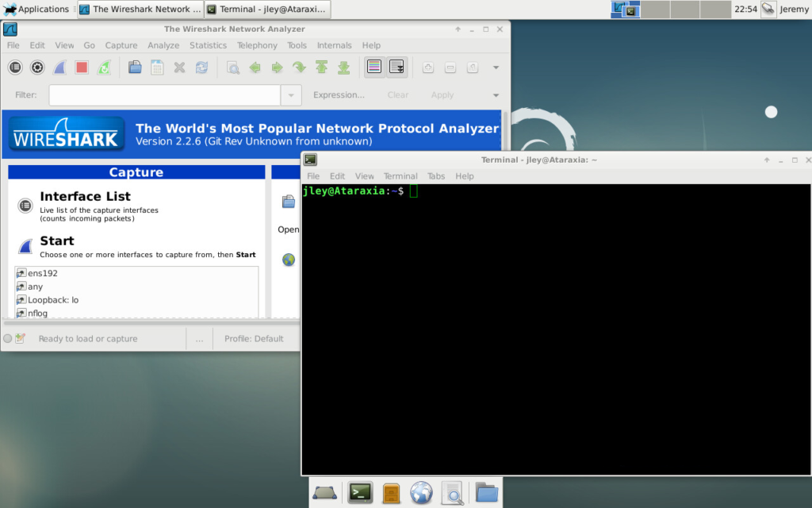Open the Go menu
This screenshot has width=812, height=508.
[x=89, y=45]
